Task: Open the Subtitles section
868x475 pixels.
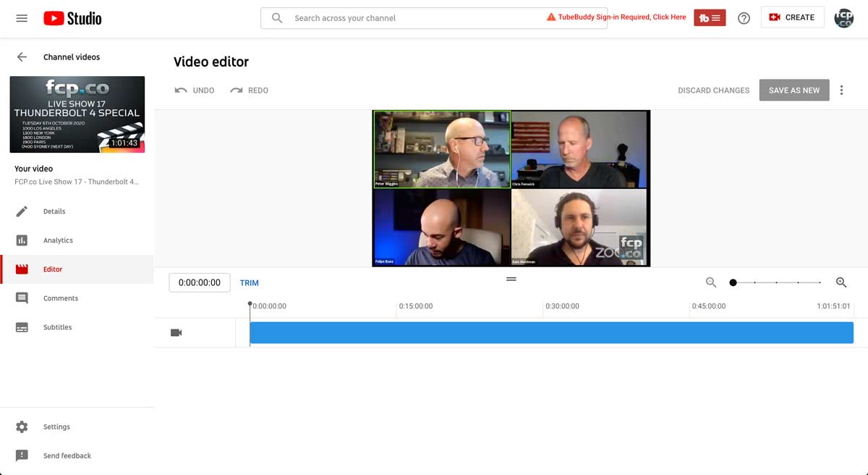Action: click(77, 327)
